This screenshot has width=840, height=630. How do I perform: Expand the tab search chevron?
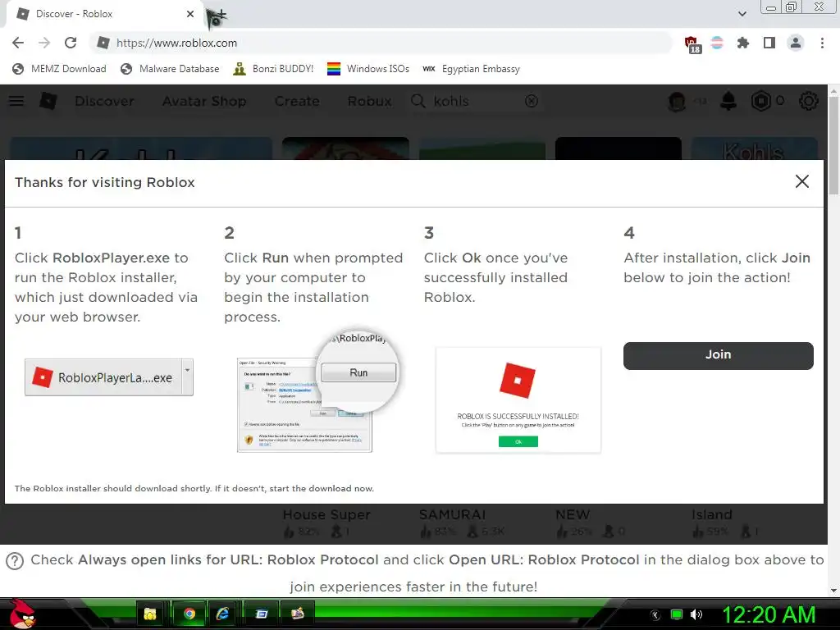(x=742, y=14)
